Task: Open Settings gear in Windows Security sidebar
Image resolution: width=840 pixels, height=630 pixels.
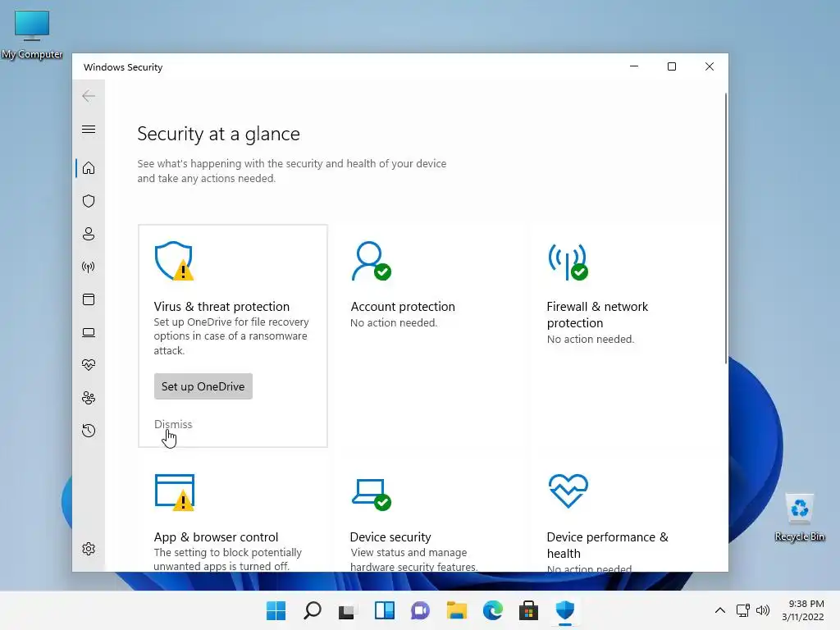Action: click(x=89, y=549)
